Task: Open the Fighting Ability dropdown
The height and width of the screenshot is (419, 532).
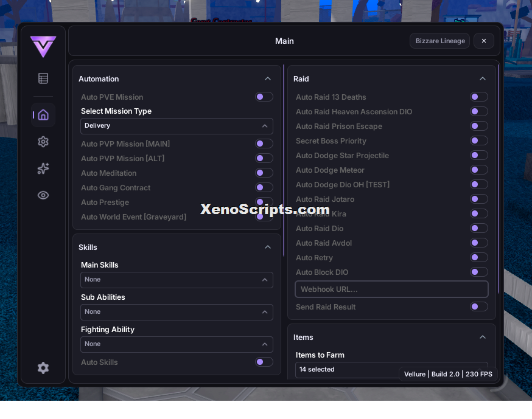Action: point(177,344)
